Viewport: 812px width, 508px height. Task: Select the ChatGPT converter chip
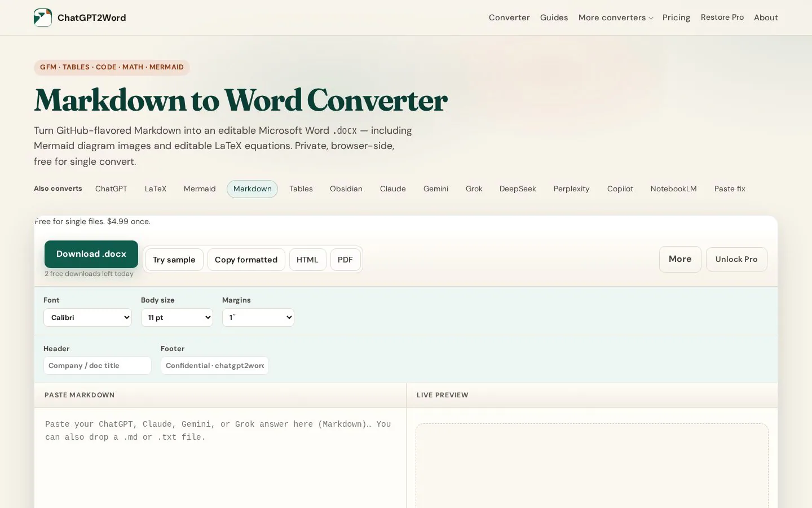click(111, 189)
